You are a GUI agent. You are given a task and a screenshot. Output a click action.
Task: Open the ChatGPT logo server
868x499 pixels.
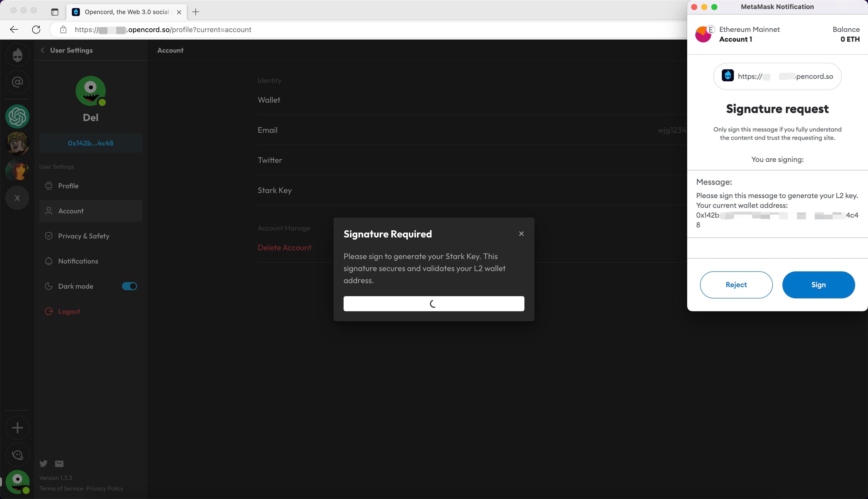18,116
